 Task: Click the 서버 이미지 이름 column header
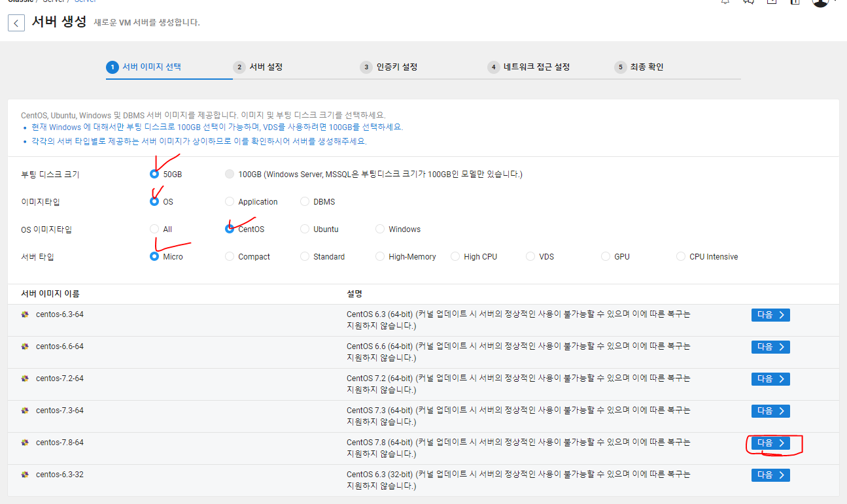click(x=50, y=294)
